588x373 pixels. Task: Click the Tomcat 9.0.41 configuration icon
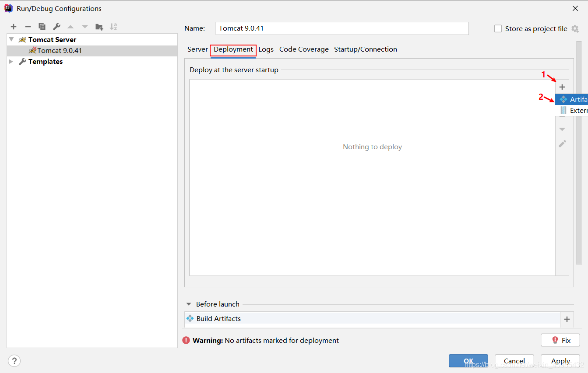32,50
